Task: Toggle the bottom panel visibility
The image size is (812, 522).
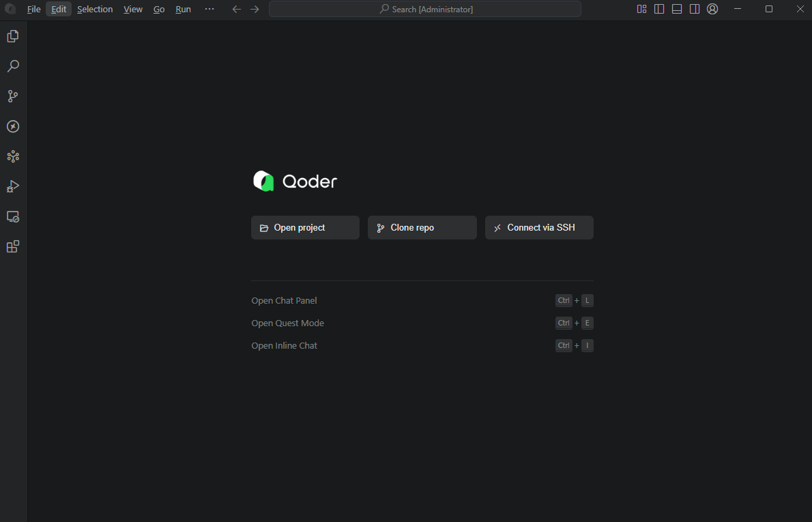Action: (x=677, y=9)
